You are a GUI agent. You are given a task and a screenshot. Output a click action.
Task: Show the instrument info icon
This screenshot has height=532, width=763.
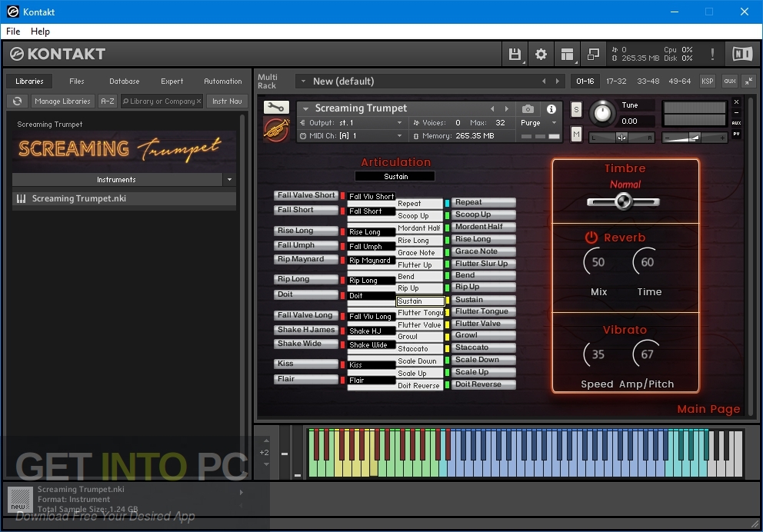click(x=551, y=108)
